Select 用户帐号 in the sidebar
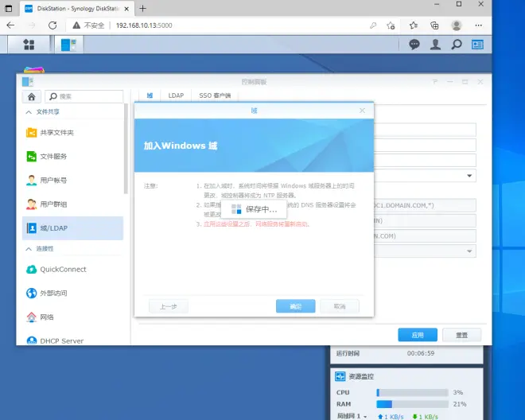Image resolution: width=525 pixels, height=420 pixels. pyautogui.click(x=53, y=181)
